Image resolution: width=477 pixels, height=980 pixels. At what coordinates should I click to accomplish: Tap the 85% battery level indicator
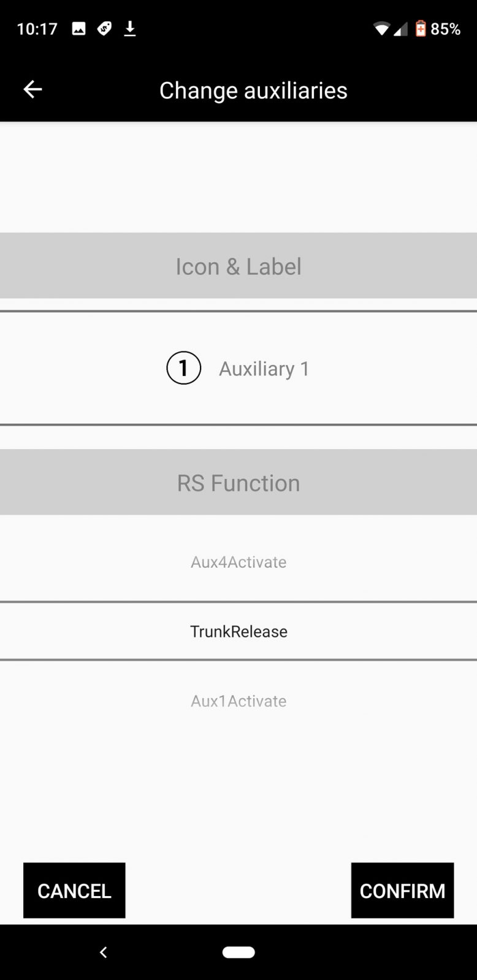(446, 28)
